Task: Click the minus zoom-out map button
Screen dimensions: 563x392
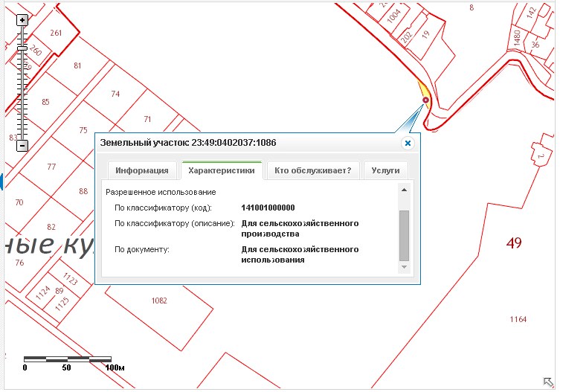Action: (22, 146)
